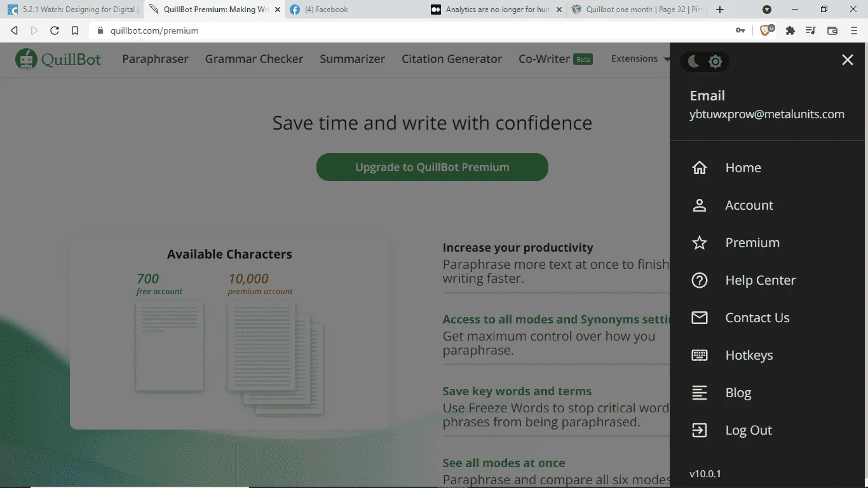868x488 pixels.
Task: Close the QuillBot Premium tab
Action: [277, 10]
